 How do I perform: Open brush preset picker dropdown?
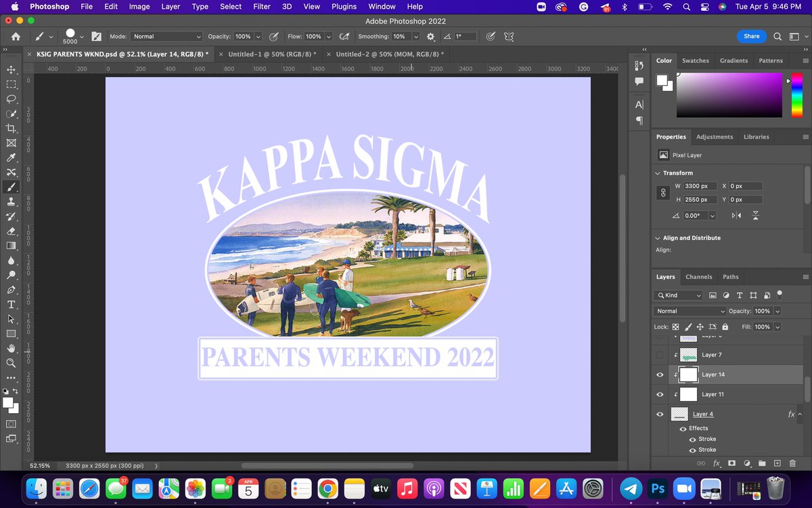pyautogui.click(x=81, y=37)
